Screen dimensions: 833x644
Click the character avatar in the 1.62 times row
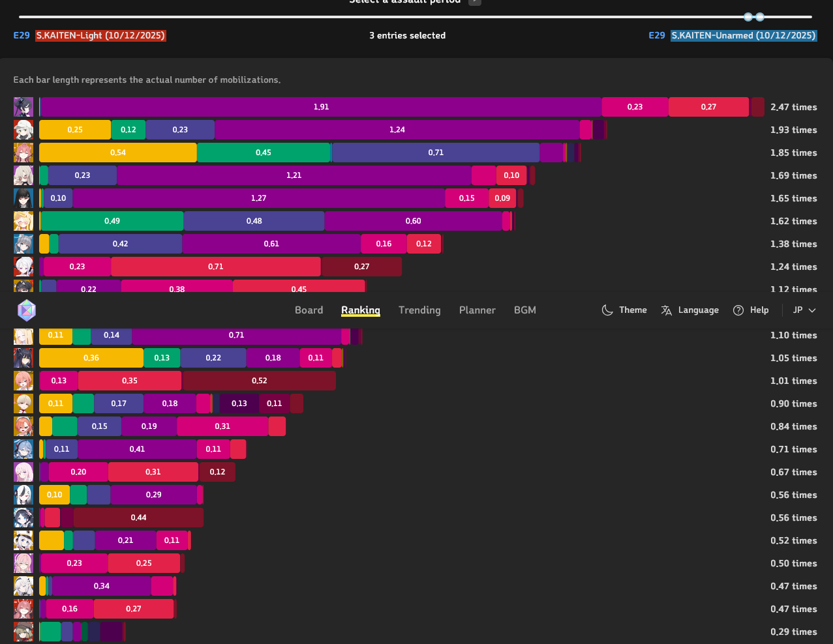coord(23,221)
